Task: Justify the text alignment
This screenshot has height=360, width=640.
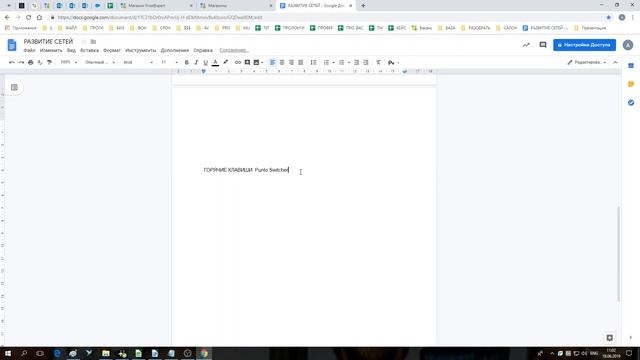Action: click(300, 62)
